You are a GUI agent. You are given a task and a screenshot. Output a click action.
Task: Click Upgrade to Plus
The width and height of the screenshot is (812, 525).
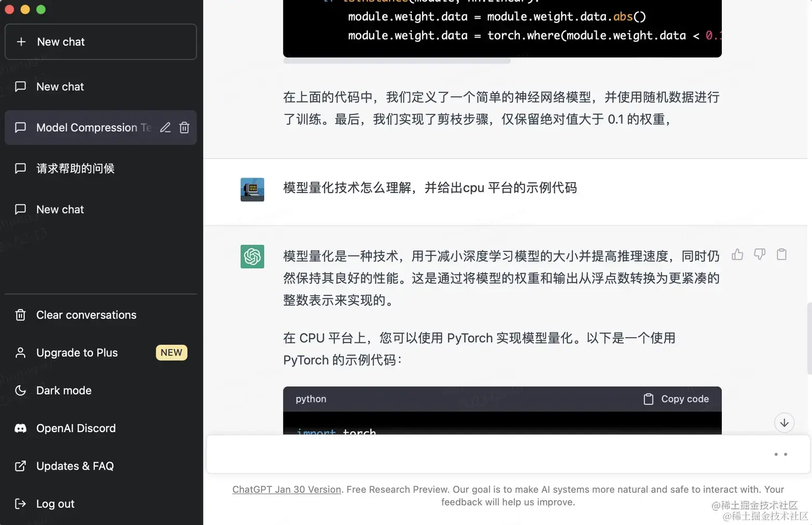click(100, 353)
